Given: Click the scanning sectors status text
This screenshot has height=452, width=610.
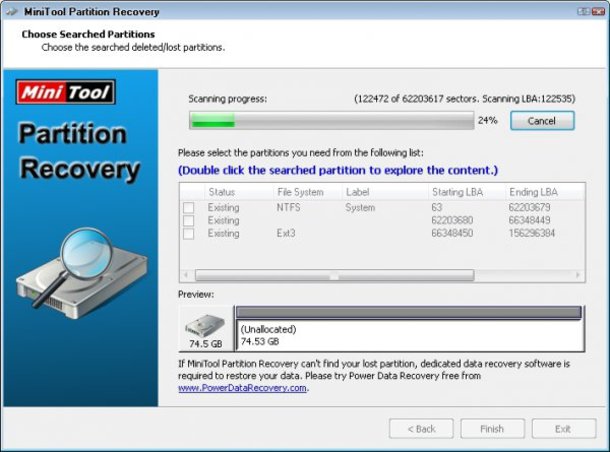Looking at the screenshot, I should click(x=465, y=99).
